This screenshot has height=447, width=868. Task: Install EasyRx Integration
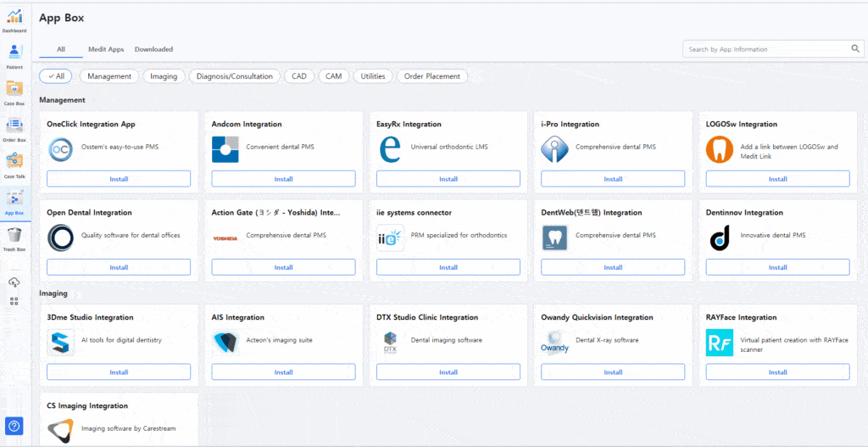coord(448,179)
